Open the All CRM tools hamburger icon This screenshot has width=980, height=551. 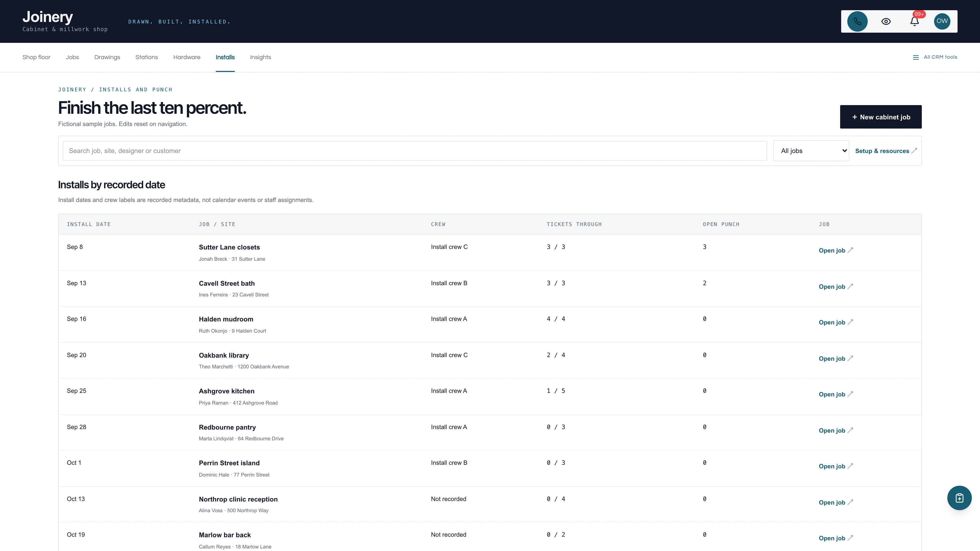tap(916, 57)
